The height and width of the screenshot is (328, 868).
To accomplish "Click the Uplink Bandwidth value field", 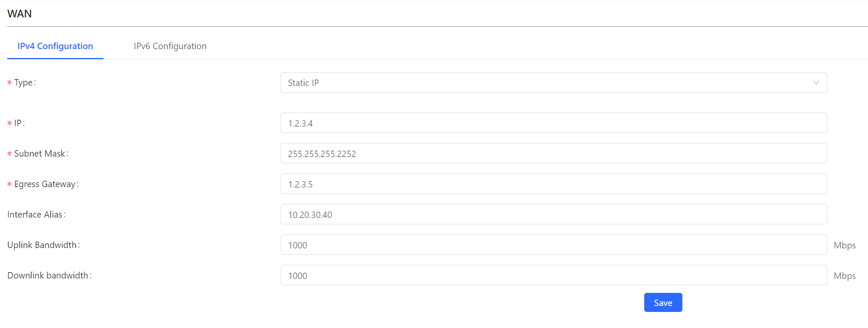I will (553, 245).
